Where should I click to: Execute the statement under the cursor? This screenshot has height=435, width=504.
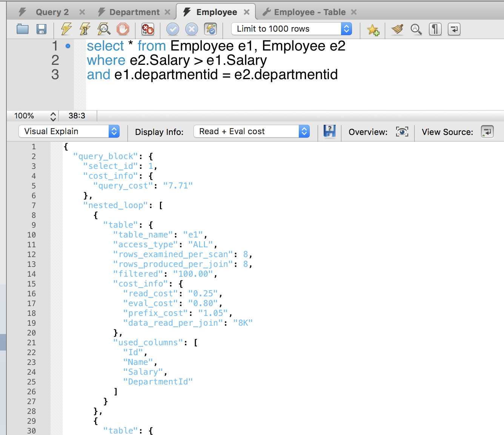[85, 29]
